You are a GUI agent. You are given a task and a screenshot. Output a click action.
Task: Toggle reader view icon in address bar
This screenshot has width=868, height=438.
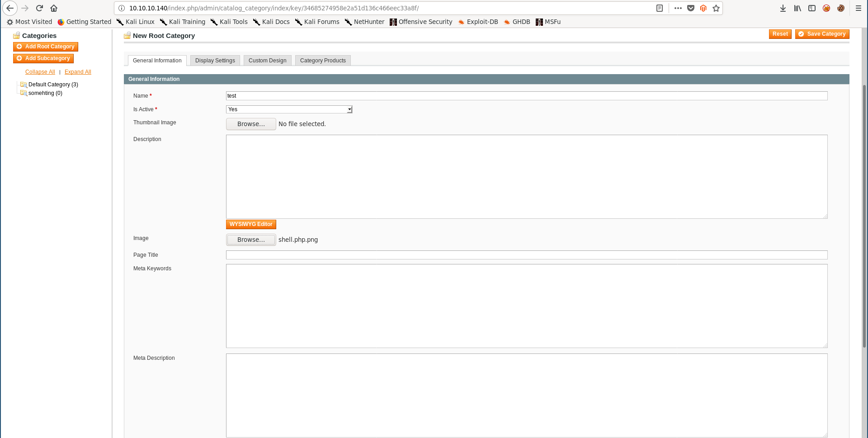[x=660, y=8]
